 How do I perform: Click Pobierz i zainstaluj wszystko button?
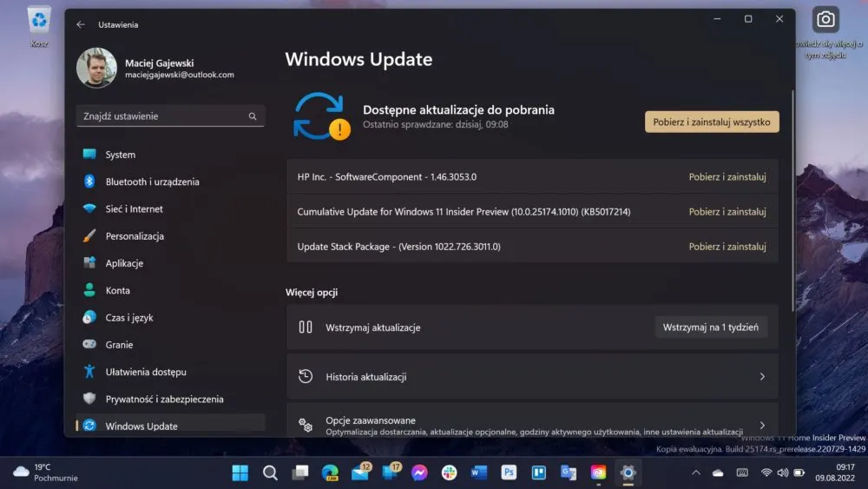pyautogui.click(x=712, y=122)
